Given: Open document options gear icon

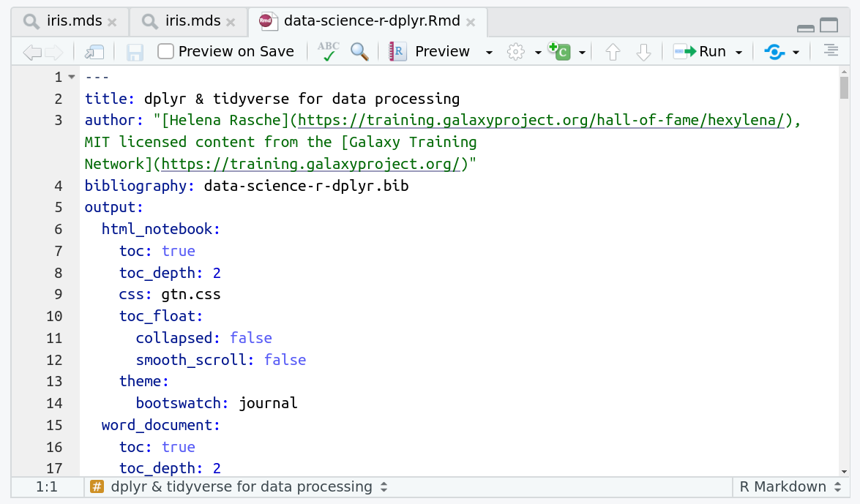Looking at the screenshot, I should point(515,52).
